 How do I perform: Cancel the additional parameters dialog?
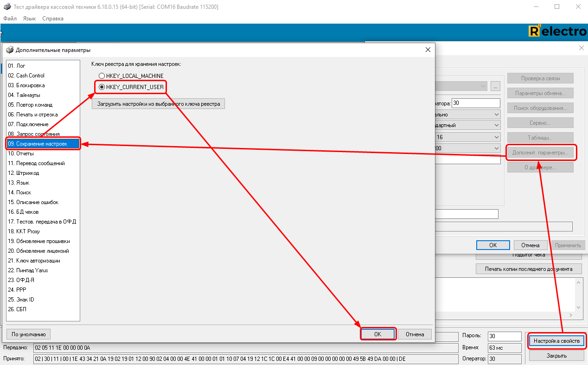[x=415, y=334]
